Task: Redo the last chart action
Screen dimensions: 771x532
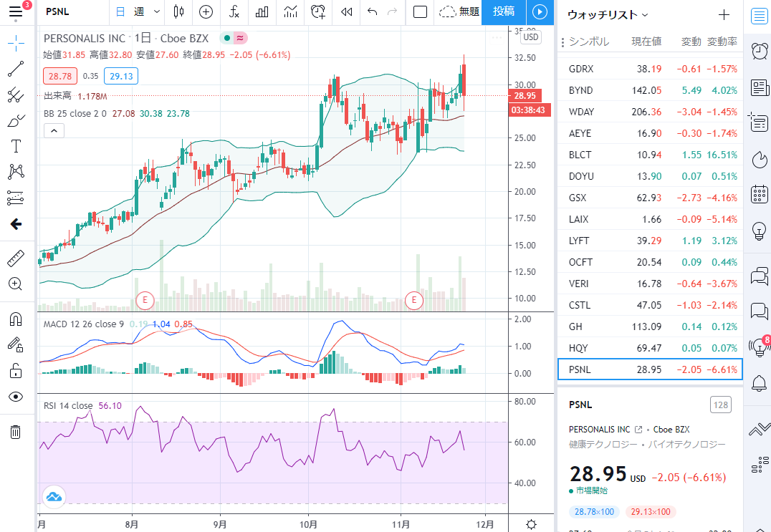Action: 393,11
